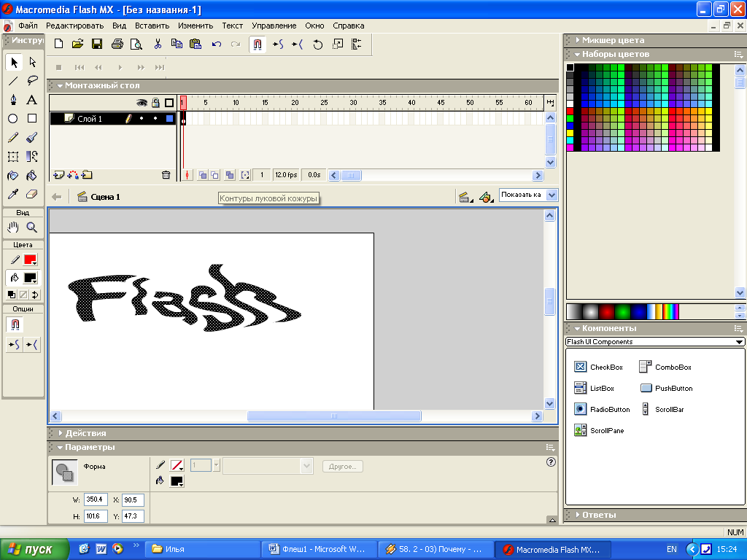
Task: Click the W width input field
Action: [x=96, y=499]
